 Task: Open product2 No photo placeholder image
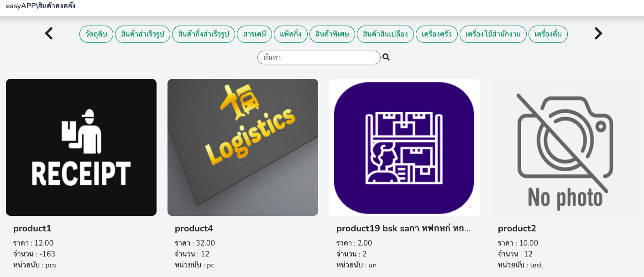point(566,147)
